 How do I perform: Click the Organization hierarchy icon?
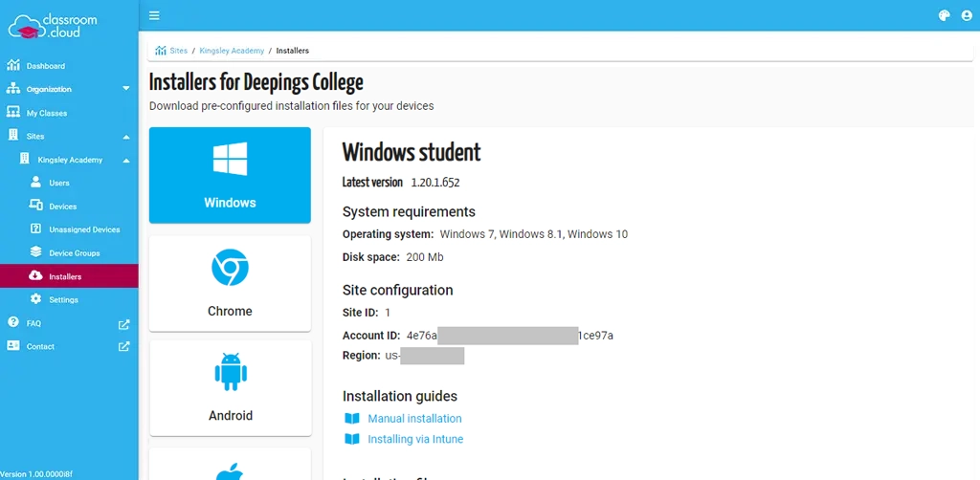click(13, 89)
